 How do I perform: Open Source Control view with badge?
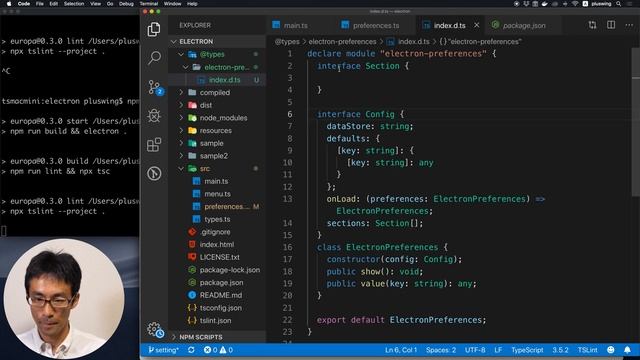(x=155, y=87)
